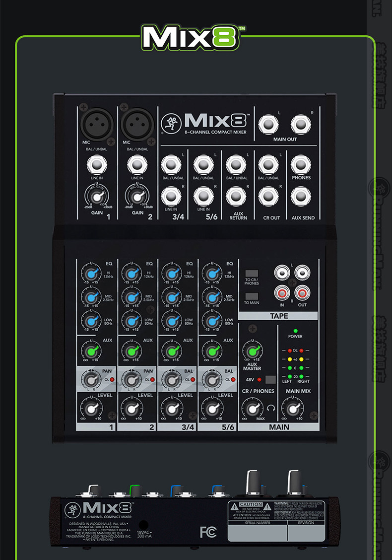This screenshot has height=560, width=392.
Task: Click the channel 2 EQ HI 12kHz knob
Action: (131, 274)
